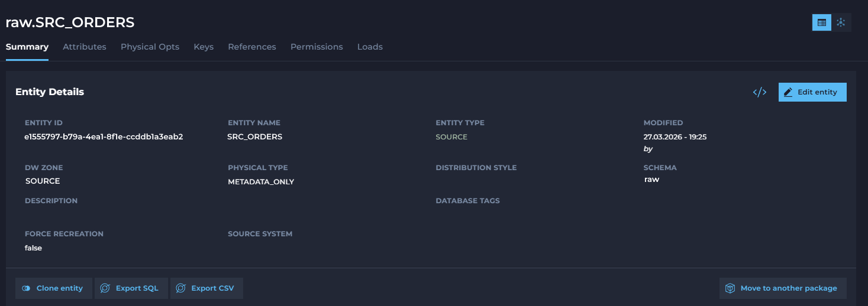Open the Summary tab
Screen dimensions: 868x306
(x=27, y=47)
